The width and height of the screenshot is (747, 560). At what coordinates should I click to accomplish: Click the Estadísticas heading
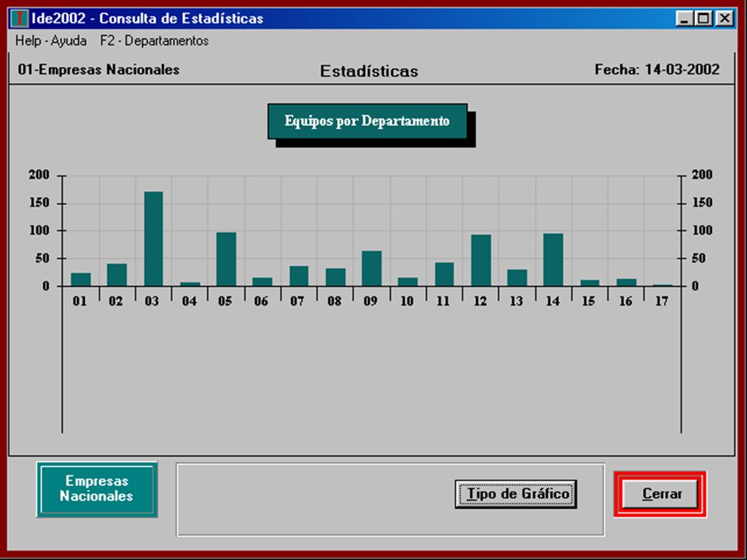(369, 71)
